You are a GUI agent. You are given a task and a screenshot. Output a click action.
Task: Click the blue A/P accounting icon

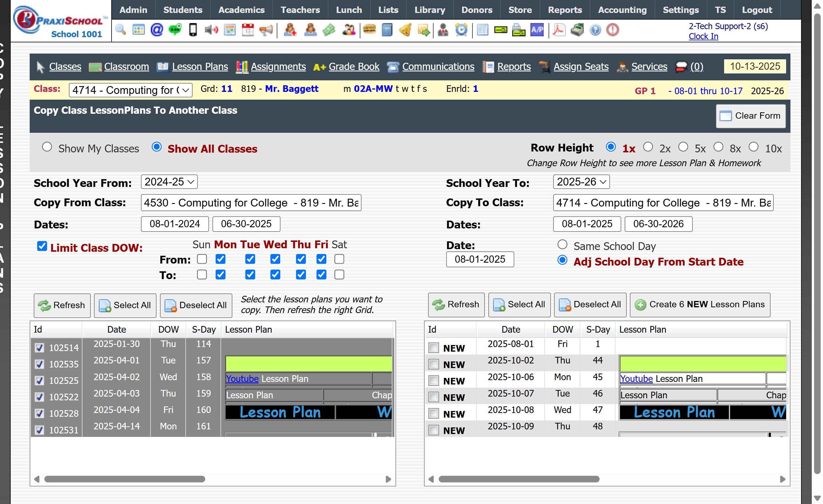537,30
